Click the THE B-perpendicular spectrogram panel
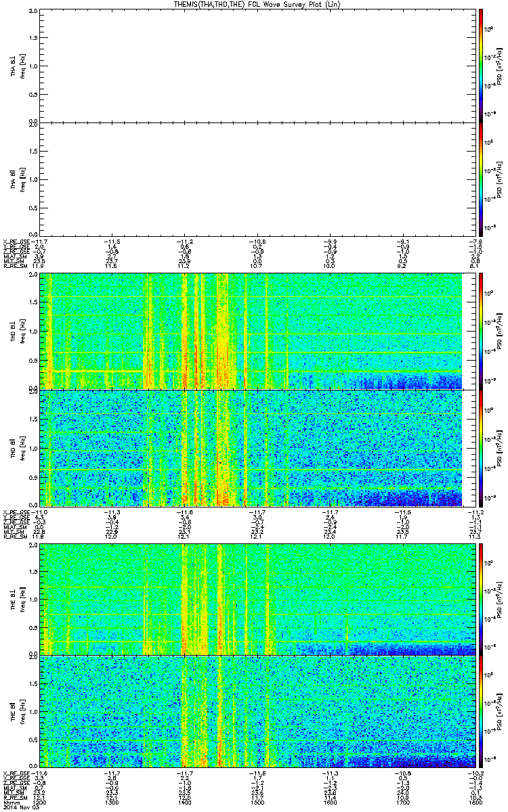 click(253, 600)
